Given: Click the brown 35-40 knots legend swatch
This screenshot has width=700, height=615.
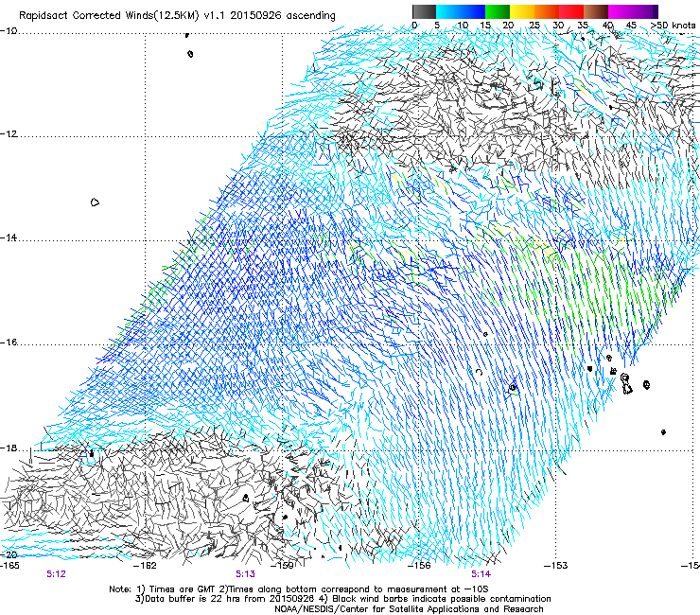Looking at the screenshot, I should 596,11.
